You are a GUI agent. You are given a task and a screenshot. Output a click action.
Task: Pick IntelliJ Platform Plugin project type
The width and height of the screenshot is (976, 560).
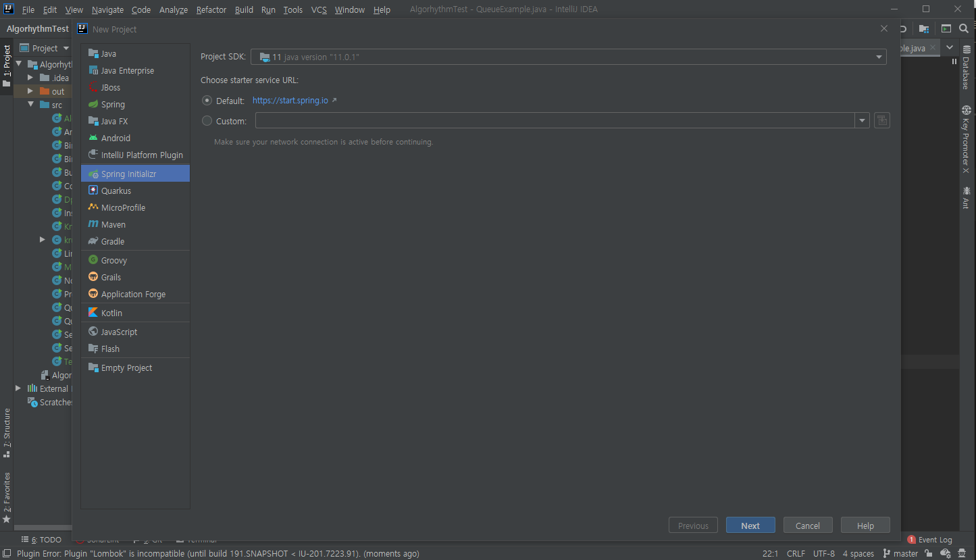135,155
